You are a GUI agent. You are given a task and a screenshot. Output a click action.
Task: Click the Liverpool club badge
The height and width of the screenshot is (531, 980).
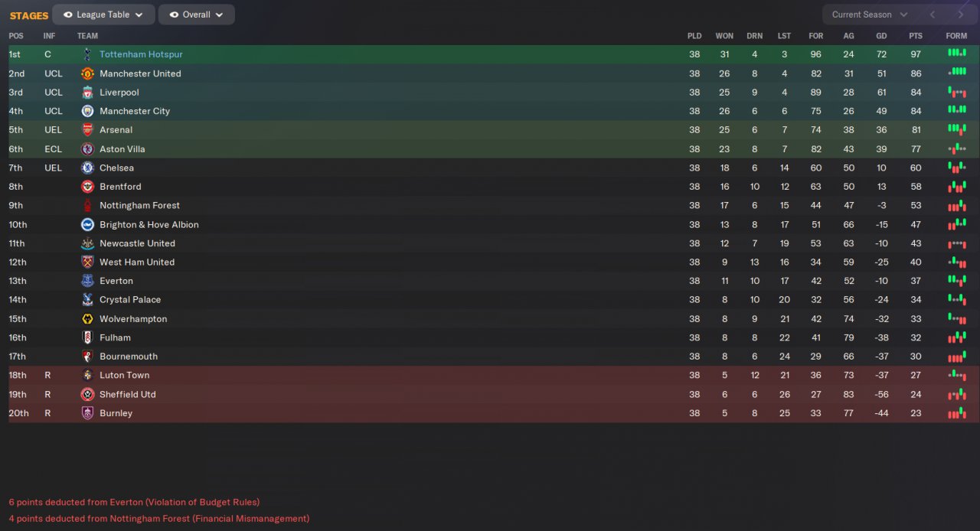click(87, 93)
